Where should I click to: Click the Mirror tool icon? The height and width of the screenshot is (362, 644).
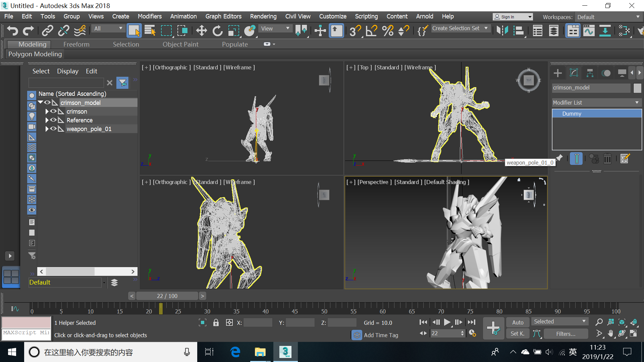pyautogui.click(x=502, y=31)
